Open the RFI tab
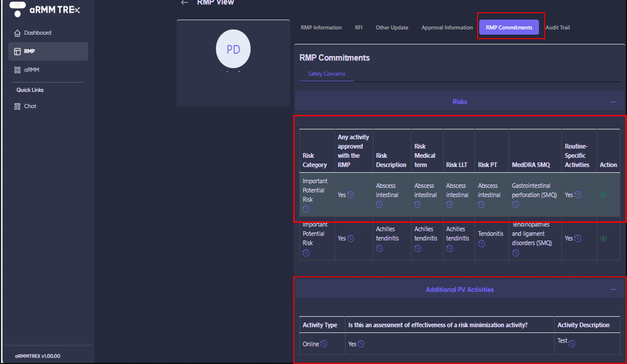The height and width of the screenshot is (364, 627). pyautogui.click(x=359, y=28)
